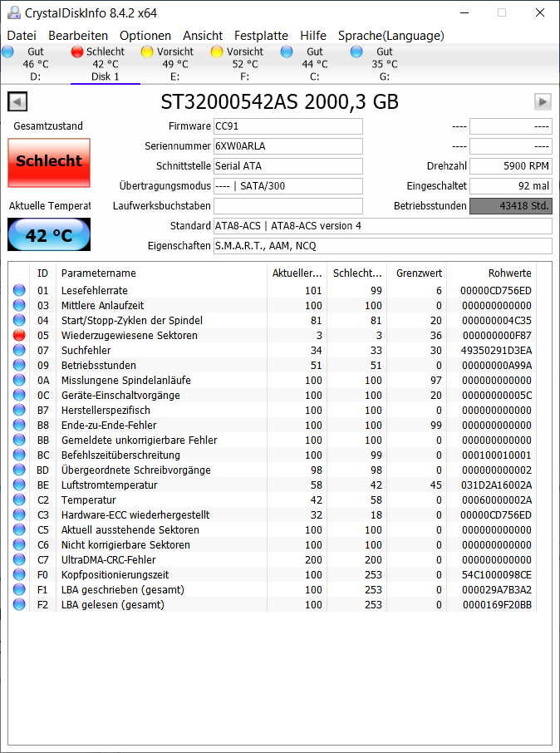
Task: Click the drive title ST32000542AS 2000,3 GB
Action: pyautogui.click(x=279, y=101)
